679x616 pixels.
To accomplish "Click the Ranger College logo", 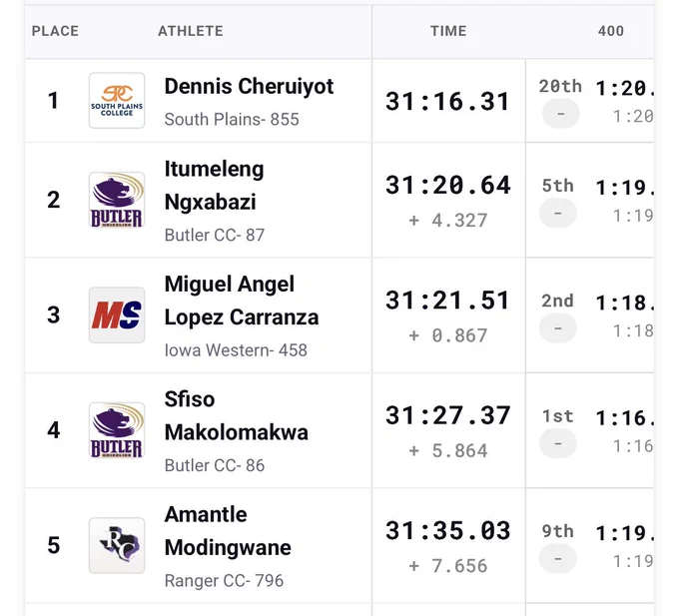I will pyautogui.click(x=117, y=545).
